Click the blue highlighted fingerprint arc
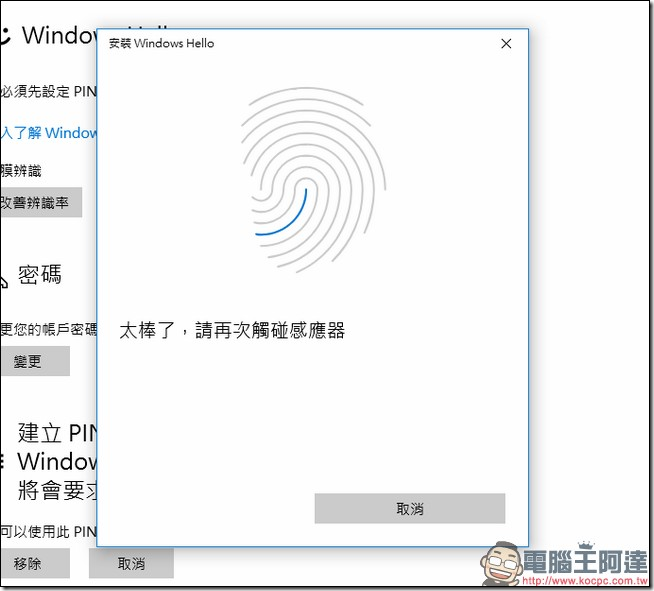The image size is (654, 591). click(x=284, y=218)
